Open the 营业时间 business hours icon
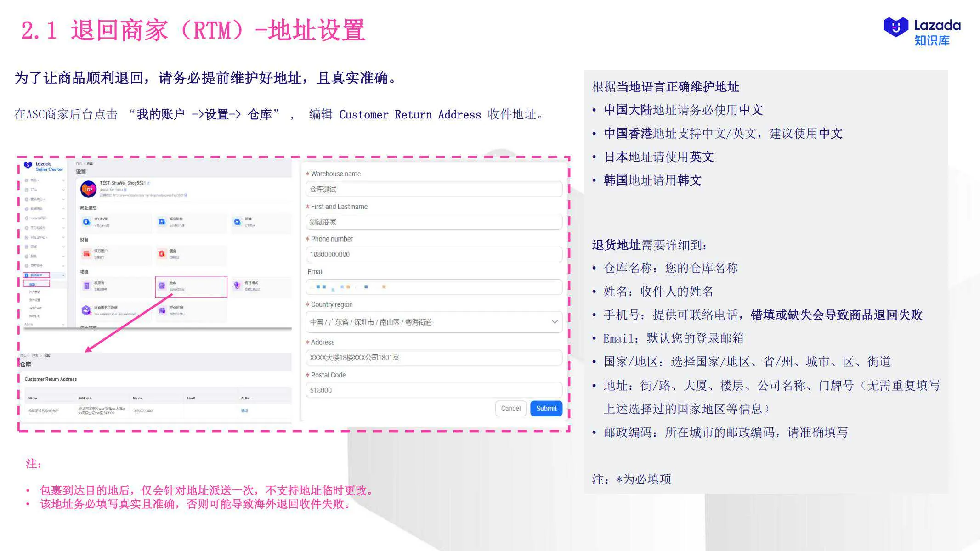This screenshot has height=551, width=980. tap(162, 310)
